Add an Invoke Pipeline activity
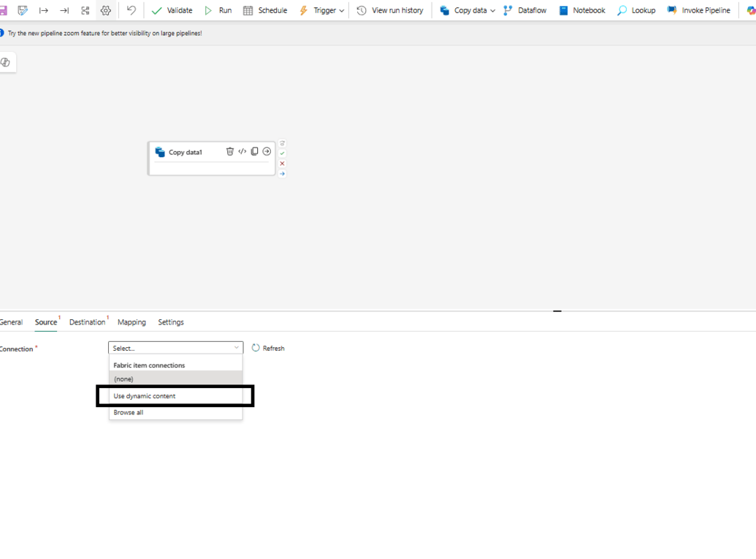 click(698, 10)
